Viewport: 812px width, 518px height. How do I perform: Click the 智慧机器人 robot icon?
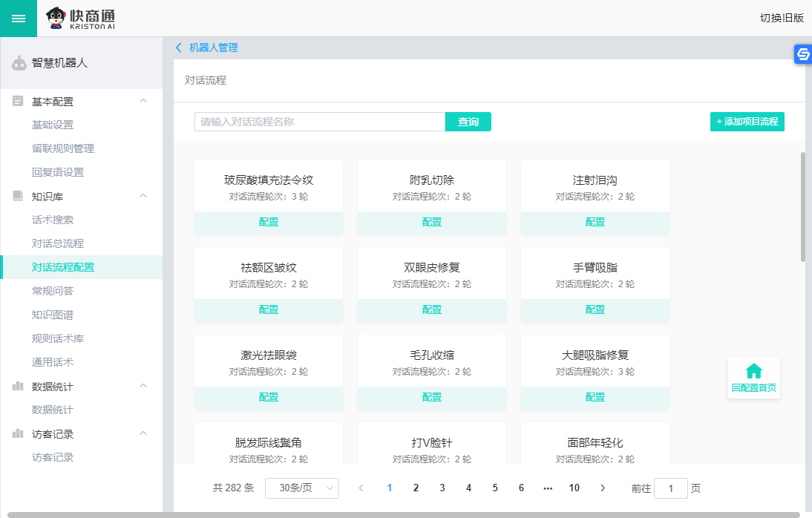(19, 63)
